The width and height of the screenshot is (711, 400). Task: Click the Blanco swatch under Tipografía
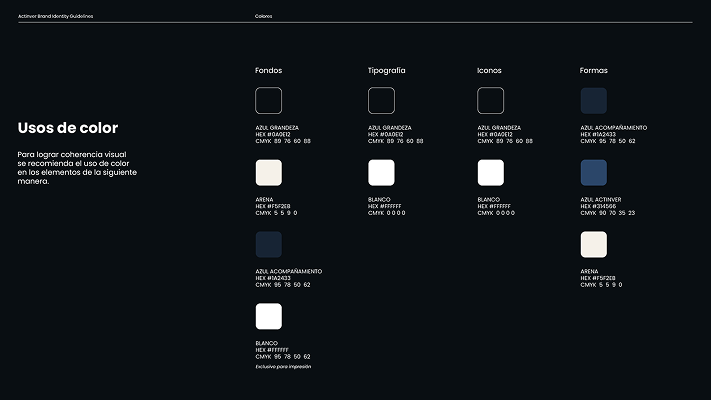(x=381, y=173)
